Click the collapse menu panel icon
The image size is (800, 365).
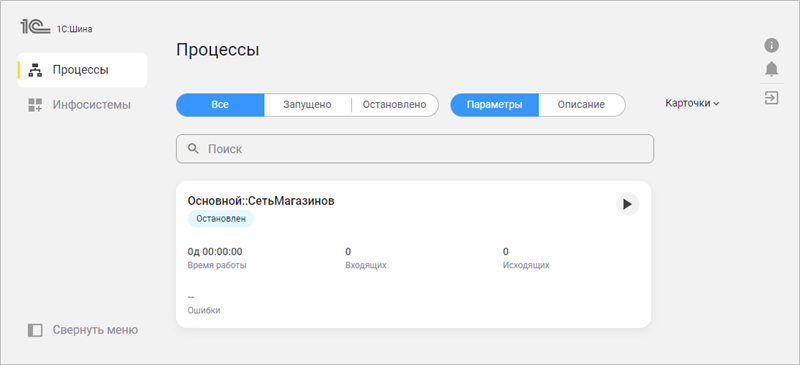pyautogui.click(x=35, y=330)
